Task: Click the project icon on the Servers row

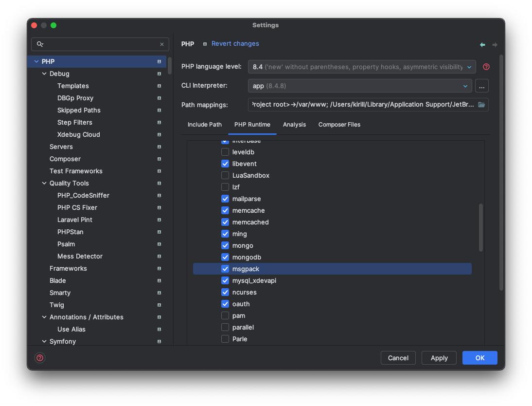Action: [x=159, y=147]
